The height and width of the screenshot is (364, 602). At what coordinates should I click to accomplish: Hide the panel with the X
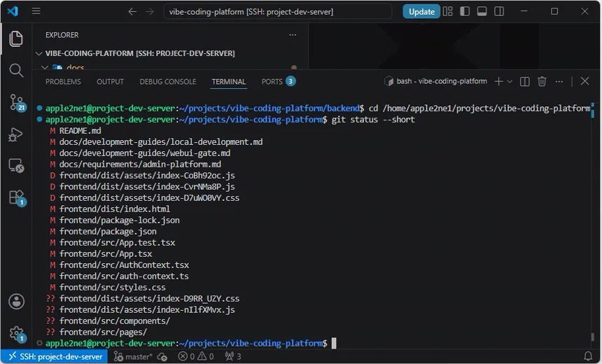pyautogui.click(x=584, y=81)
